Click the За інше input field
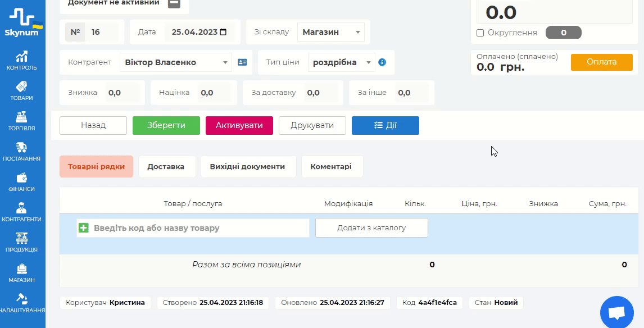Screen dimensions: 644x328 click(412, 93)
